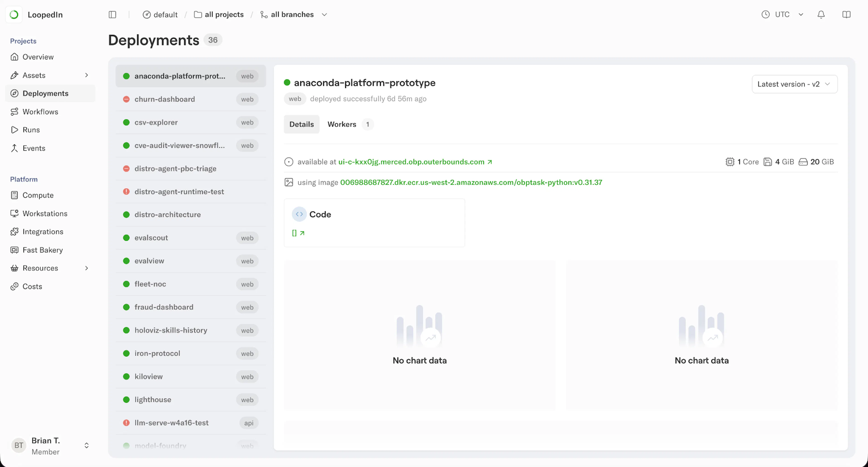Click the LoopedIn logo icon

(x=14, y=14)
